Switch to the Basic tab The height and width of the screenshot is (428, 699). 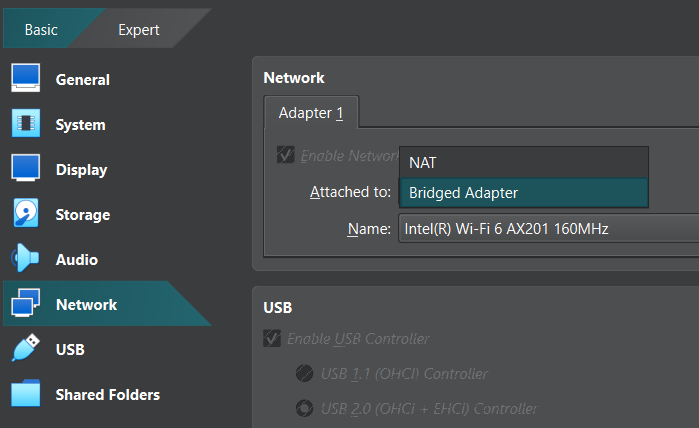[41, 30]
